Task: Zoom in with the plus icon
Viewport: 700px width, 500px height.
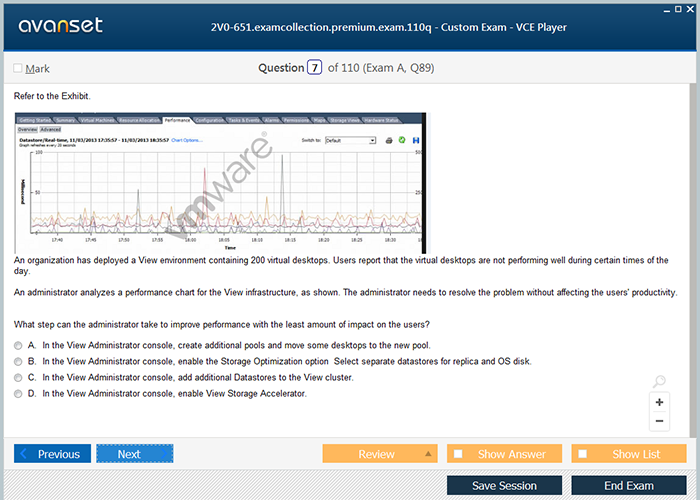Action: 658,402
